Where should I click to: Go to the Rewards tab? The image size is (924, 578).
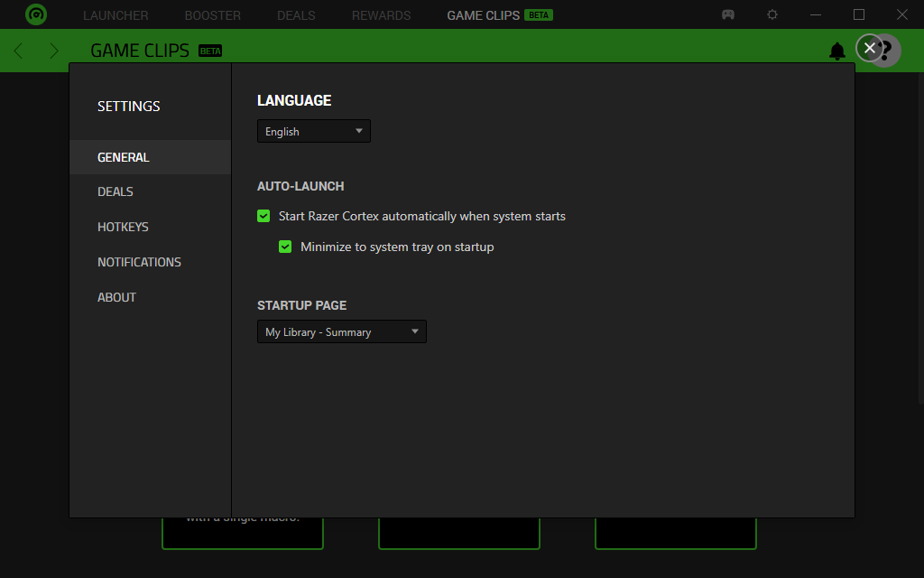pyautogui.click(x=381, y=15)
